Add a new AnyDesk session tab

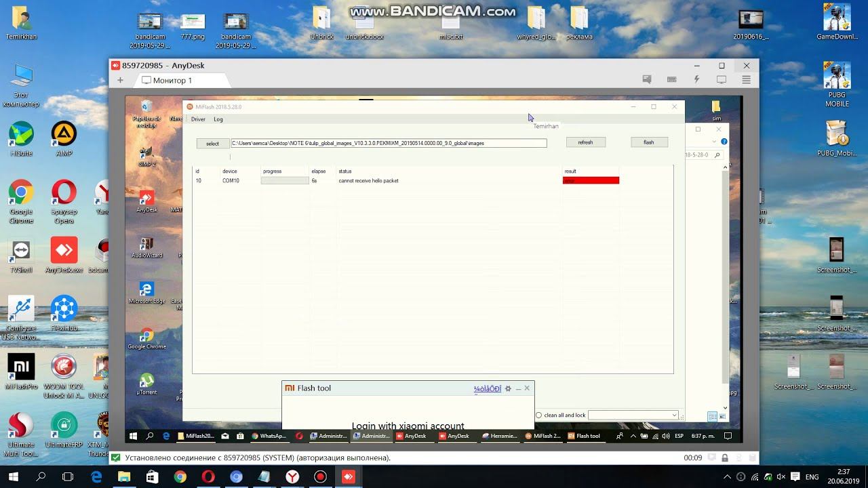pos(120,80)
